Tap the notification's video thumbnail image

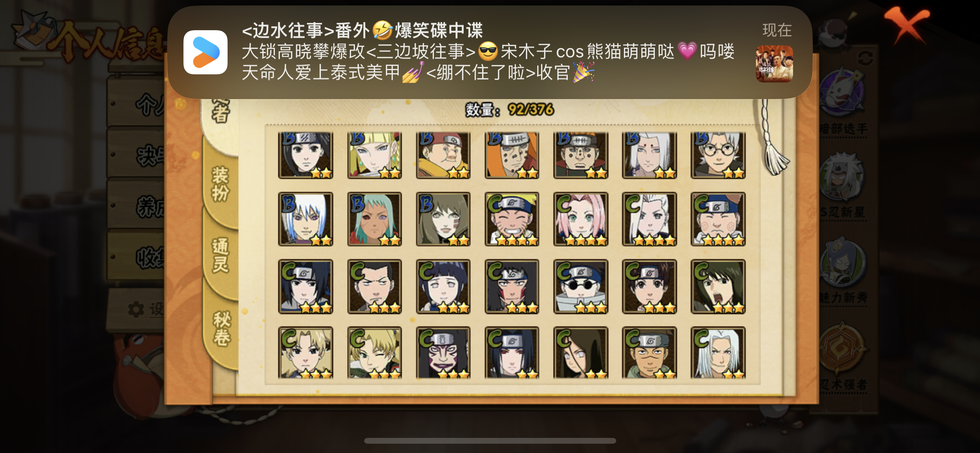tap(774, 63)
